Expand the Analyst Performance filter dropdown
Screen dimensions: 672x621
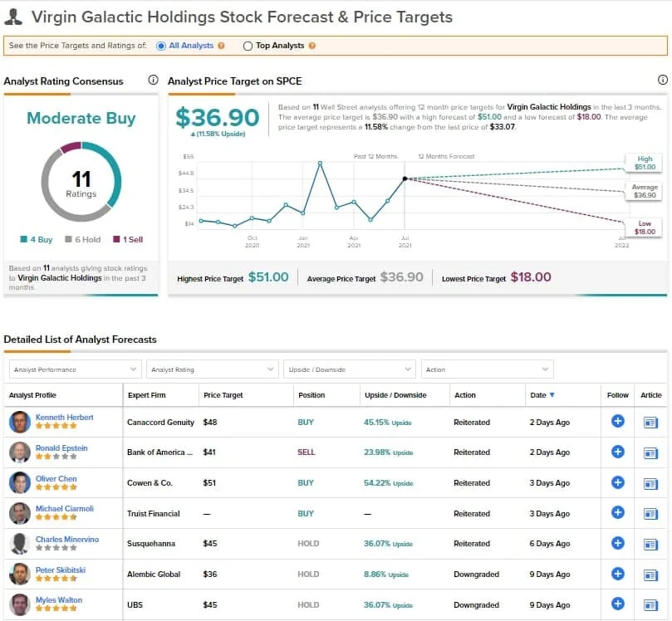(x=75, y=369)
